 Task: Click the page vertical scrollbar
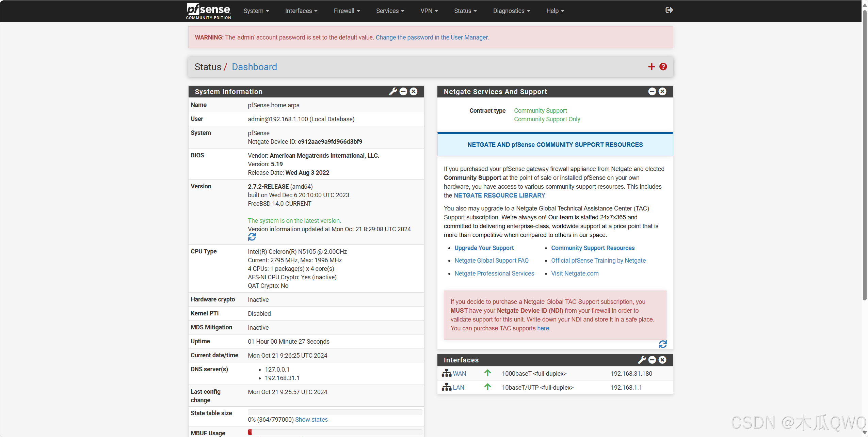coord(865,155)
